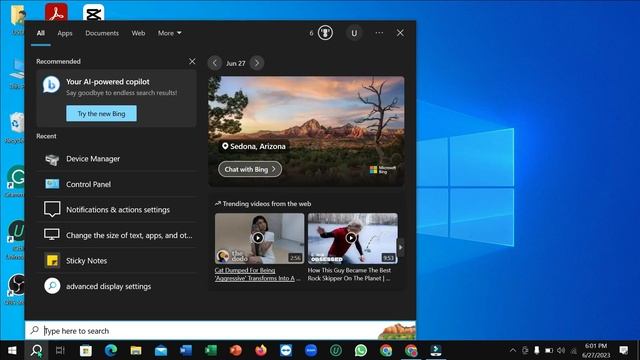Open Change the size of text, apps setting
The height and width of the screenshot is (360, 640).
[117, 235]
